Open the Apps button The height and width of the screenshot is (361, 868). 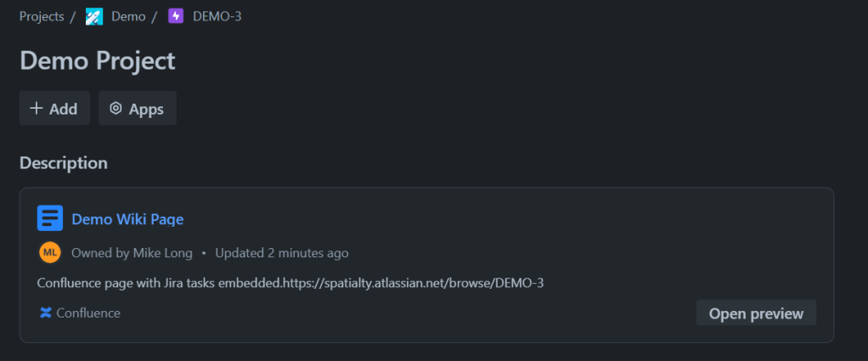point(138,109)
